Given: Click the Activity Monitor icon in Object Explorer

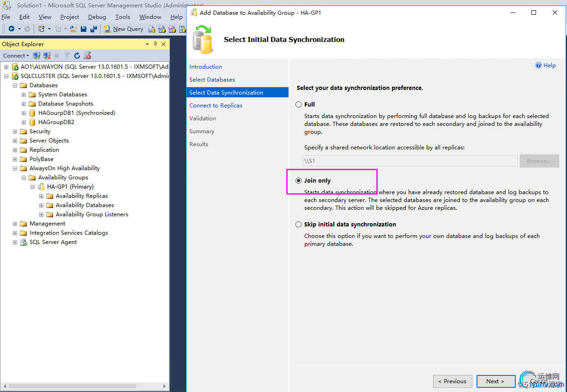Looking at the screenshot, I should pos(87,55).
